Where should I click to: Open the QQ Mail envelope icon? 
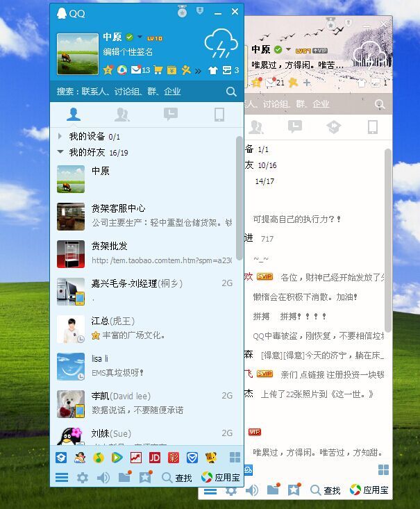(137, 70)
